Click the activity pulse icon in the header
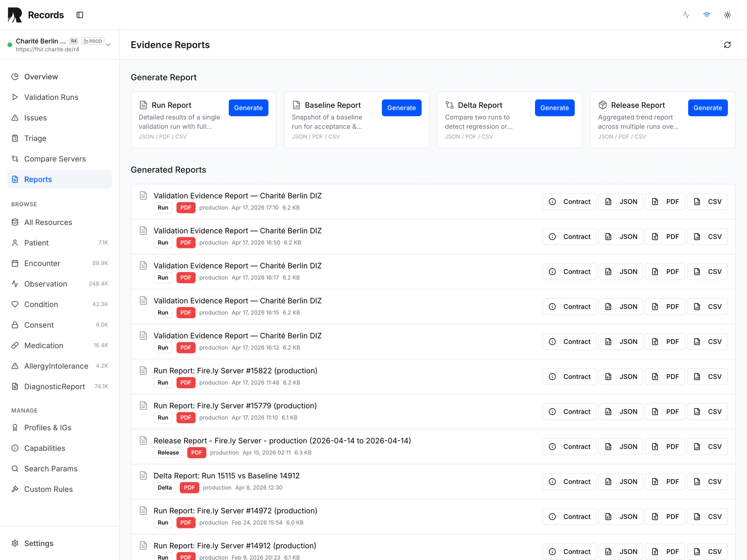This screenshot has width=747, height=560. 686,15
